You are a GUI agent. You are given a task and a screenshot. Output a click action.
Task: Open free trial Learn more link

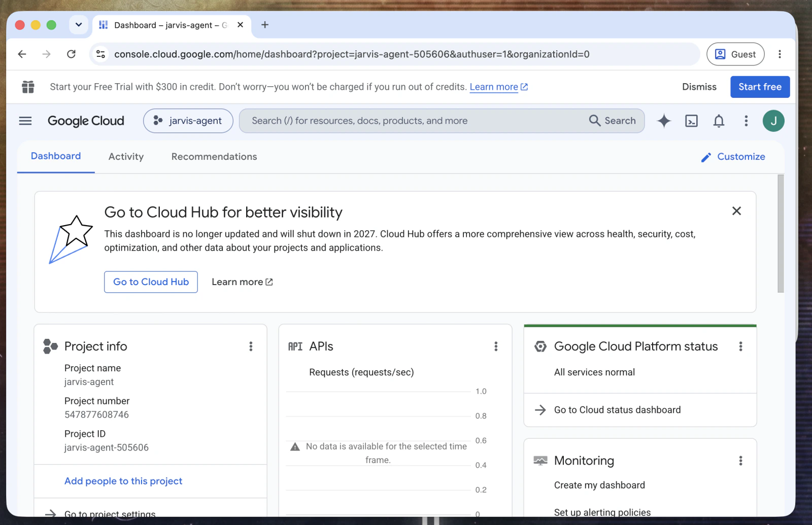[x=499, y=87]
